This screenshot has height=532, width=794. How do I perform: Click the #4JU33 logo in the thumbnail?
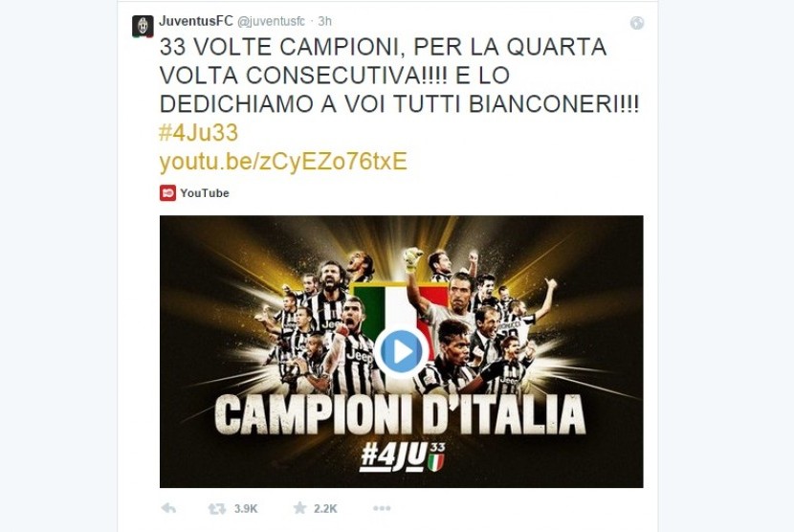[403, 457]
